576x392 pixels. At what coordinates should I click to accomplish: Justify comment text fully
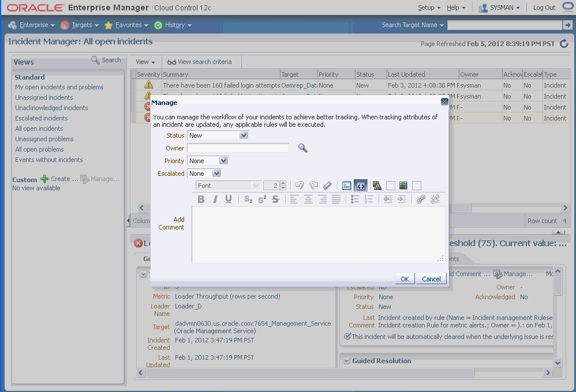(336, 199)
